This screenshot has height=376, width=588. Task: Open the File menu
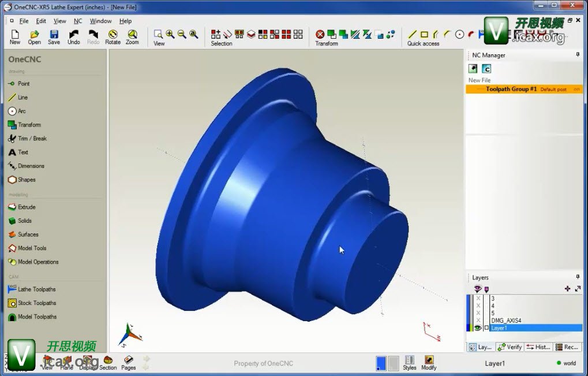24,21
